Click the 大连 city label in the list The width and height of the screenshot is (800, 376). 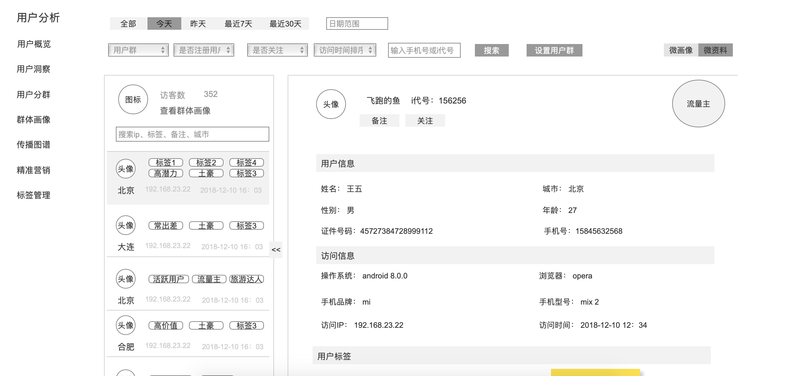pyautogui.click(x=126, y=247)
